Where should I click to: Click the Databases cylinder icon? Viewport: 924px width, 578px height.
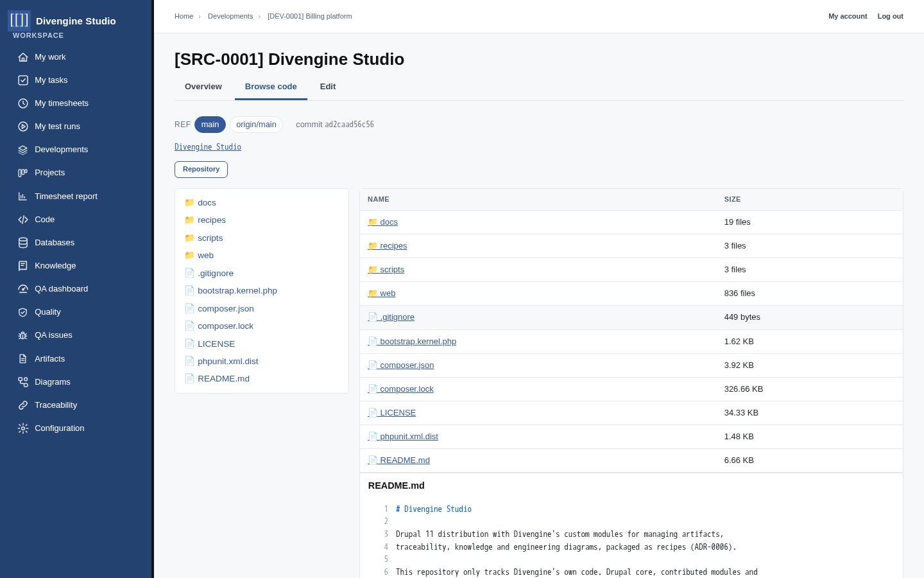(23, 243)
